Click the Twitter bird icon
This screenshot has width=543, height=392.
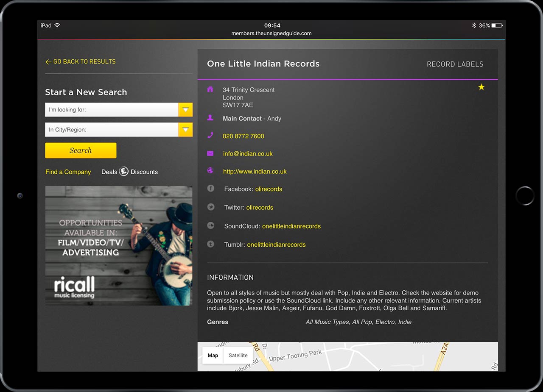click(x=210, y=207)
